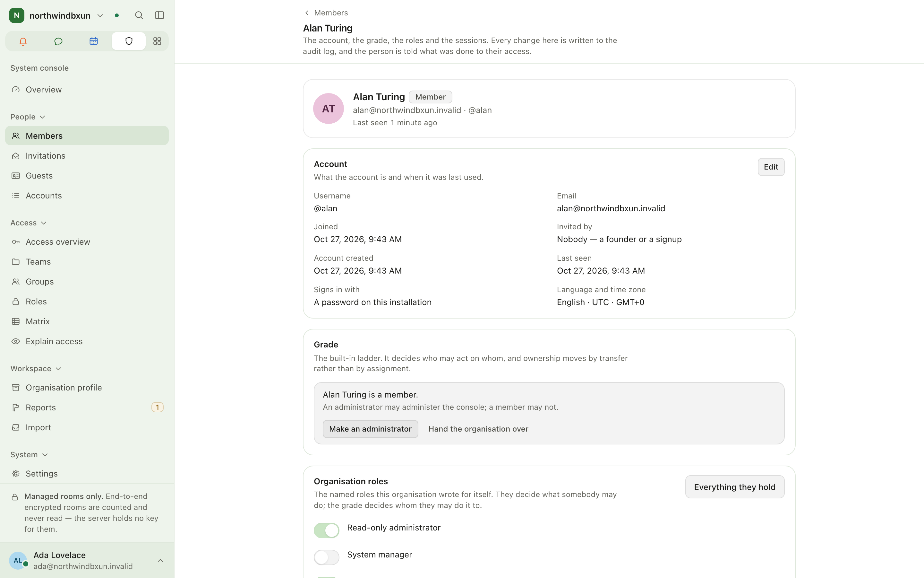
Task: Switch to the chat bubble tab
Action: click(x=58, y=41)
